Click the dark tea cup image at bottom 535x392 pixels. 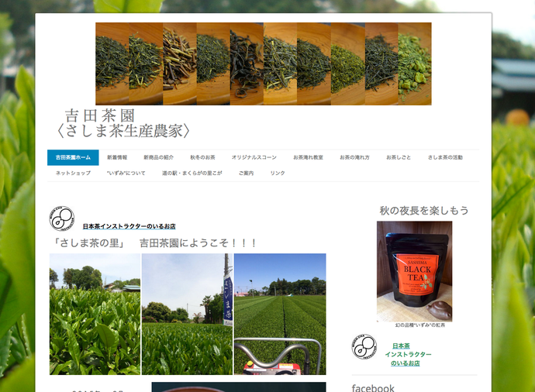(x=239, y=387)
